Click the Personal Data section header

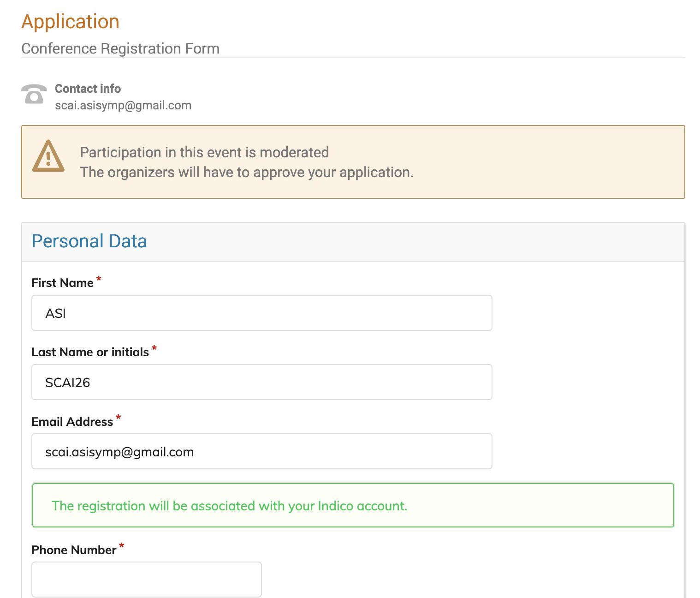point(89,241)
